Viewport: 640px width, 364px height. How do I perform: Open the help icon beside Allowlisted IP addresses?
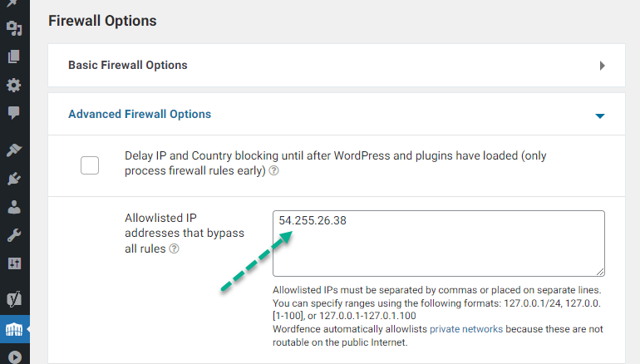[174, 248]
